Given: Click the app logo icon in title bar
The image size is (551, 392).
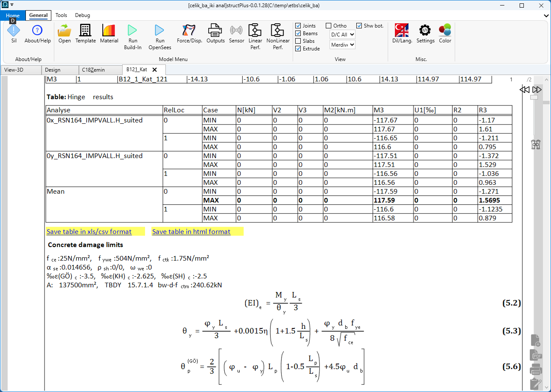Looking at the screenshot, I should pos(5,5).
